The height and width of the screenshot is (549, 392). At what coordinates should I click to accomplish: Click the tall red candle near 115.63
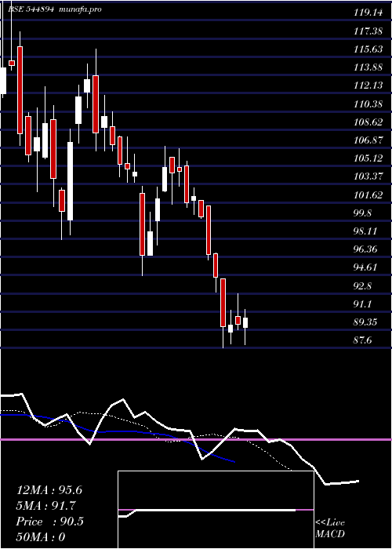click(x=20, y=89)
